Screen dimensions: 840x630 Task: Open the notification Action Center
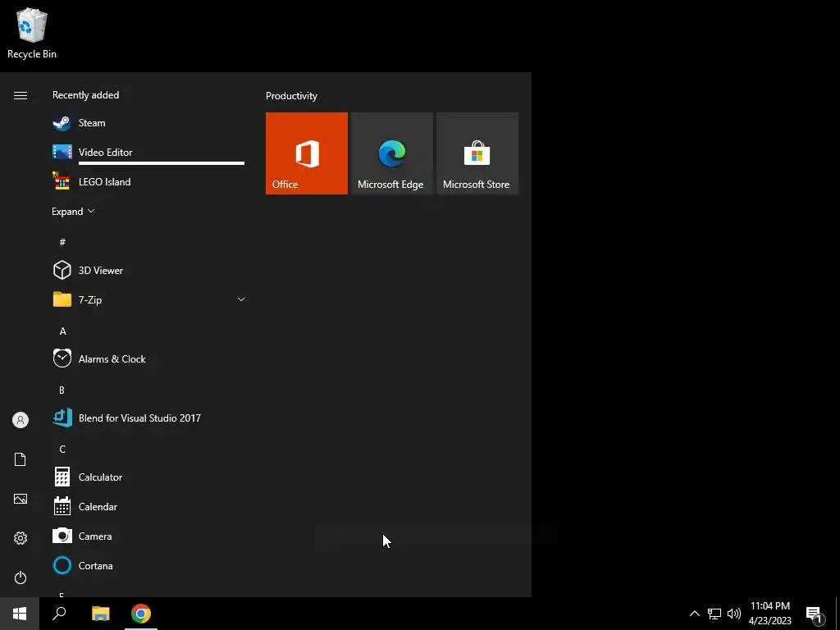click(x=815, y=614)
